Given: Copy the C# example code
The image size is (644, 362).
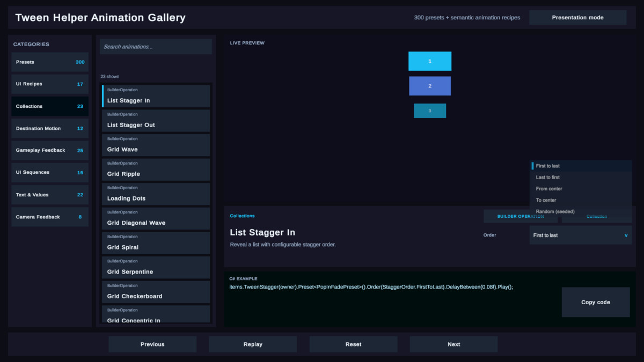Looking at the screenshot, I should [x=596, y=302].
